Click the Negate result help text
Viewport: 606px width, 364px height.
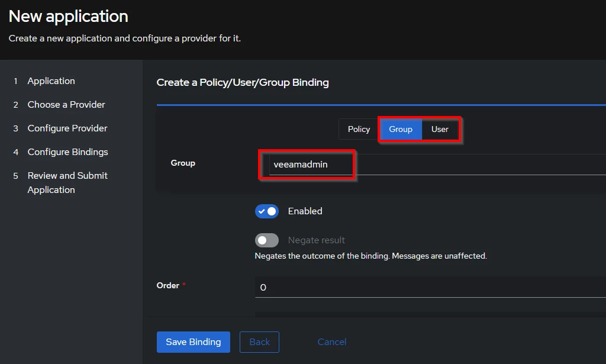[370, 256]
